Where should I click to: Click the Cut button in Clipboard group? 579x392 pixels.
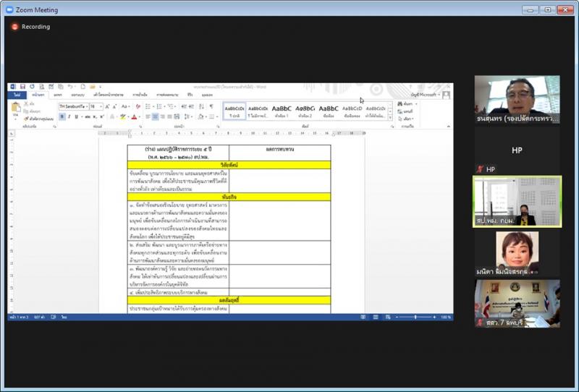tap(29, 103)
